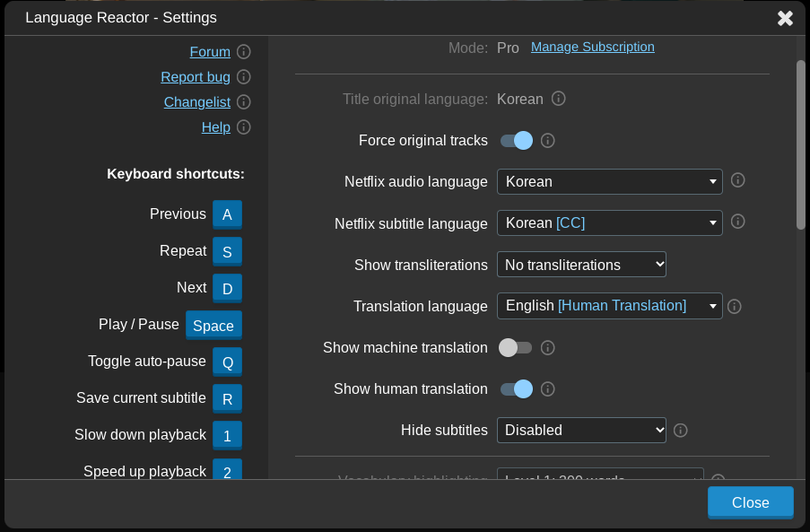Click info icon for Translation language
Image resolution: width=810 pixels, height=532 pixels.
pyautogui.click(x=734, y=306)
